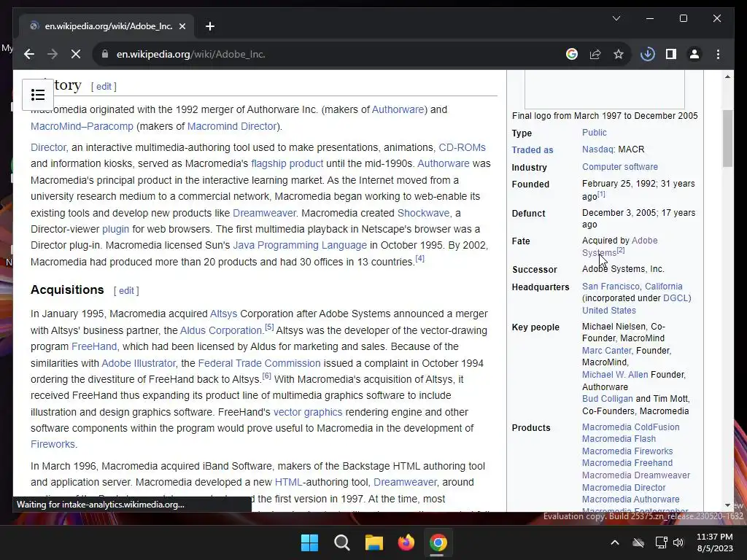Open the Java Programming Language link
Image resolution: width=747 pixels, height=560 pixels.
click(x=300, y=246)
